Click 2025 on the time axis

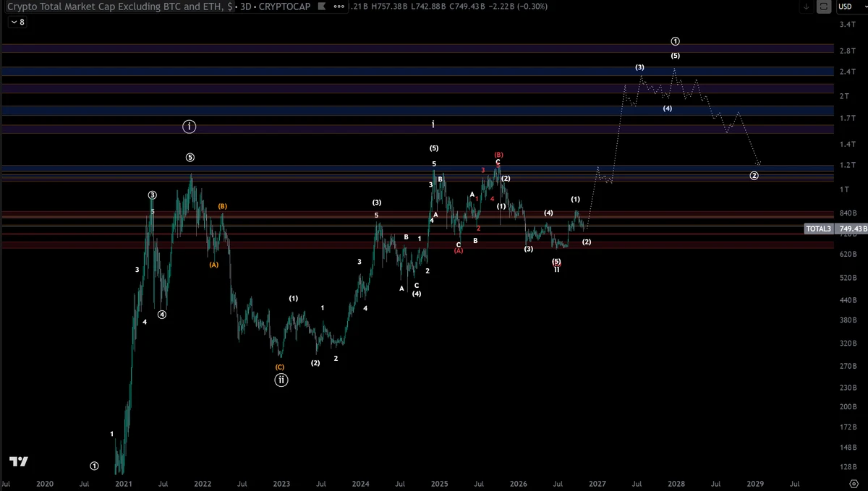pyautogui.click(x=439, y=482)
